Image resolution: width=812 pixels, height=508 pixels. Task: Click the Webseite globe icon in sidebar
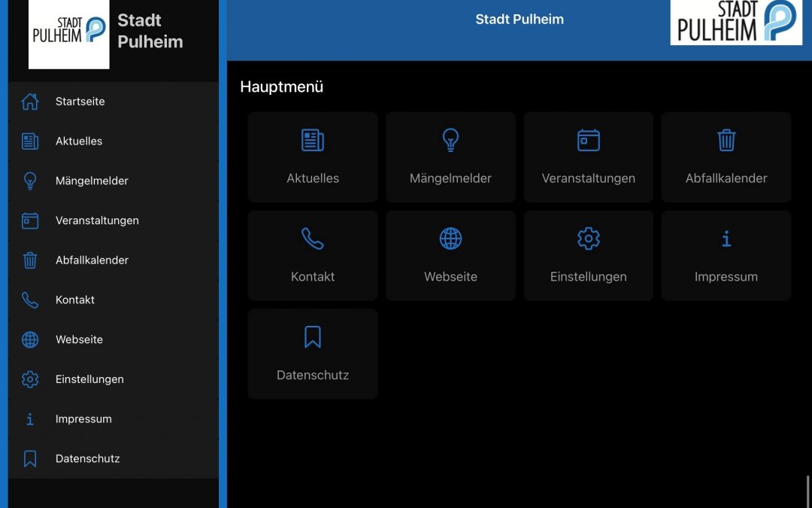tap(30, 339)
